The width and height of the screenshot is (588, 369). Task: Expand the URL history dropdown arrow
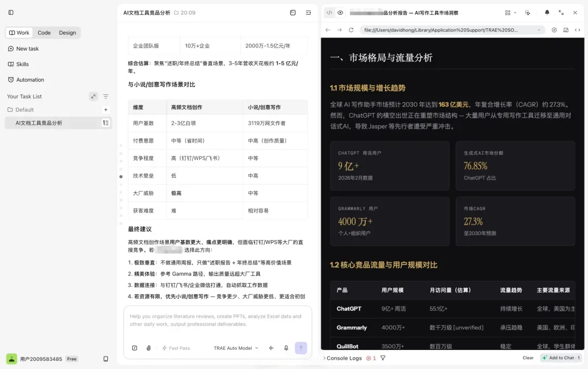point(539,30)
